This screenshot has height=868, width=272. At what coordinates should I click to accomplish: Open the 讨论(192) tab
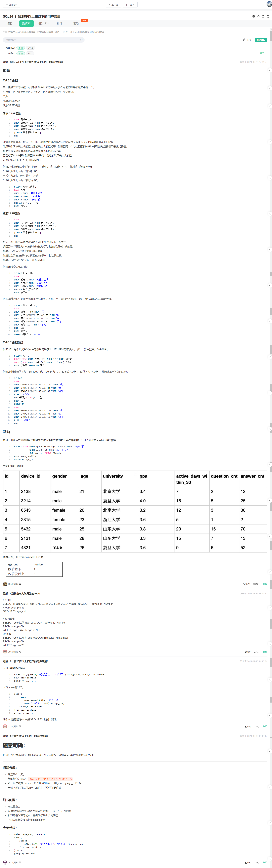[43, 24]
